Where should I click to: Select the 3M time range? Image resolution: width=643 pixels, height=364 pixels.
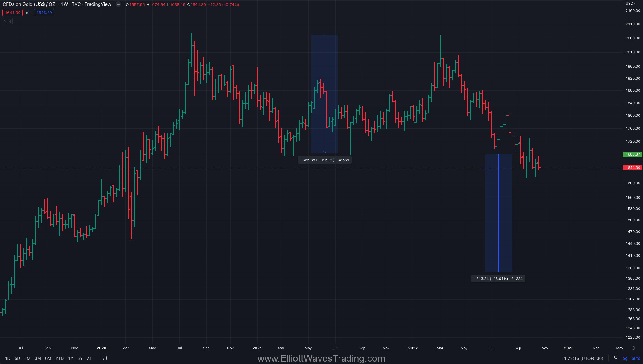coord(38,358)
